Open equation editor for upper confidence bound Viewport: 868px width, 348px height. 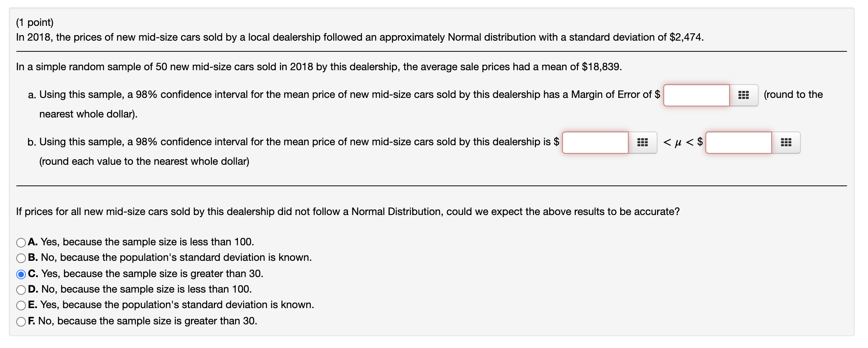click(786, 143)
